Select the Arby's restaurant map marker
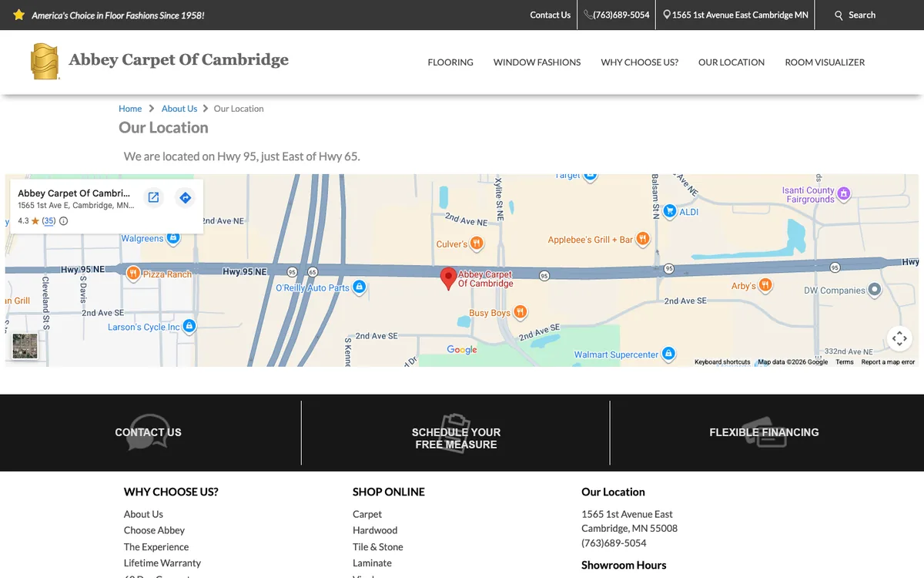The width and height of the screenshot is (924, 578). [765, 285]
